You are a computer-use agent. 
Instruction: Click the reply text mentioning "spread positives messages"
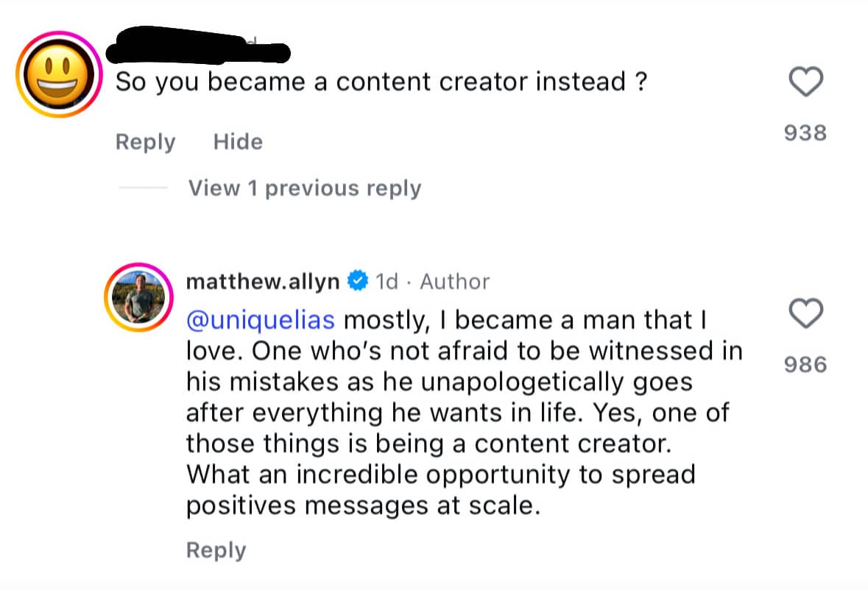441,490
